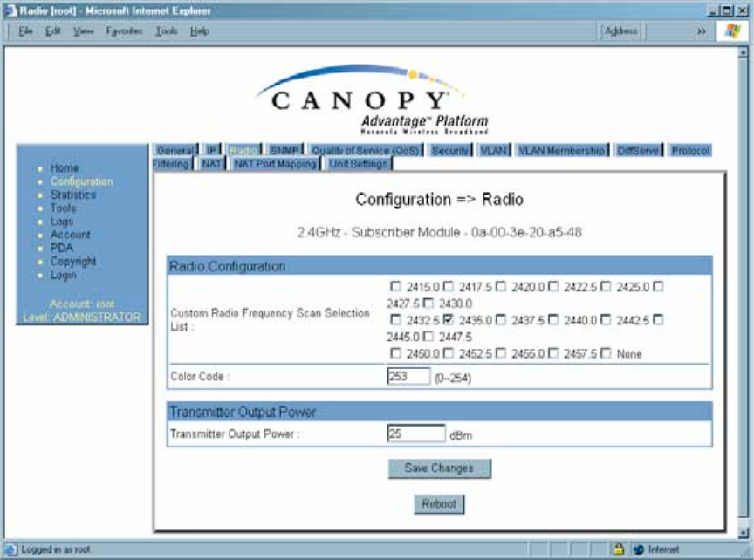Open the Help menu
The image size is (754, 560).
point(199,31)
